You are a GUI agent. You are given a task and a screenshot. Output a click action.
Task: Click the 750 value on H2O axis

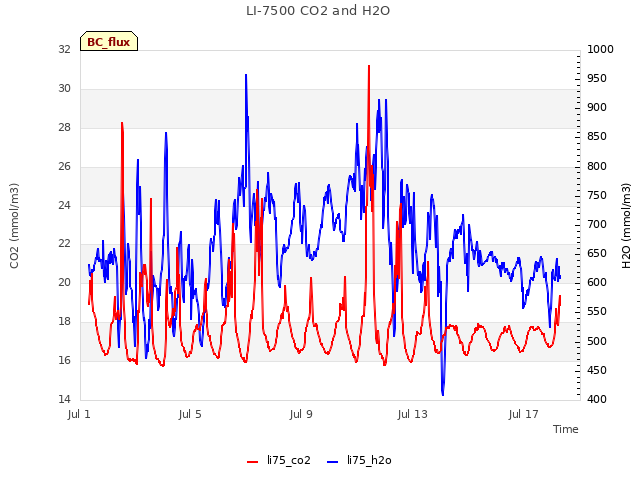pos(597,195)
